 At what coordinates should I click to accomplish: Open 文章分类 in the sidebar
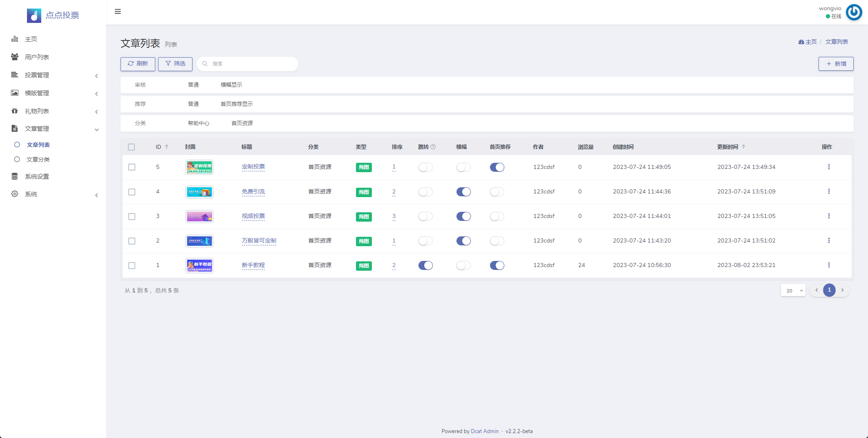point(38,159)
